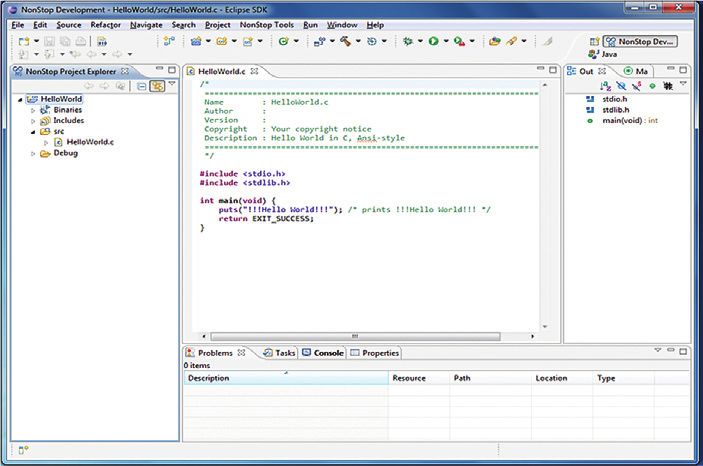The image size is (703, 466).
Task: Click the Save icon in the toolbar
Action: [49, 41]
